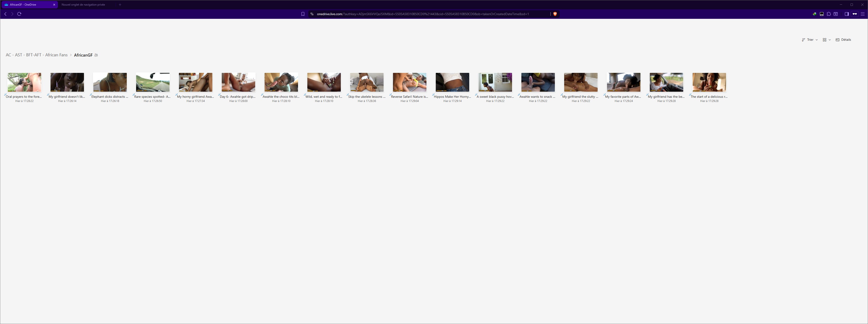Open a new tab with the plus button
Image resolution: width=868 pixels, height=324 pixels.
[120, 5]
